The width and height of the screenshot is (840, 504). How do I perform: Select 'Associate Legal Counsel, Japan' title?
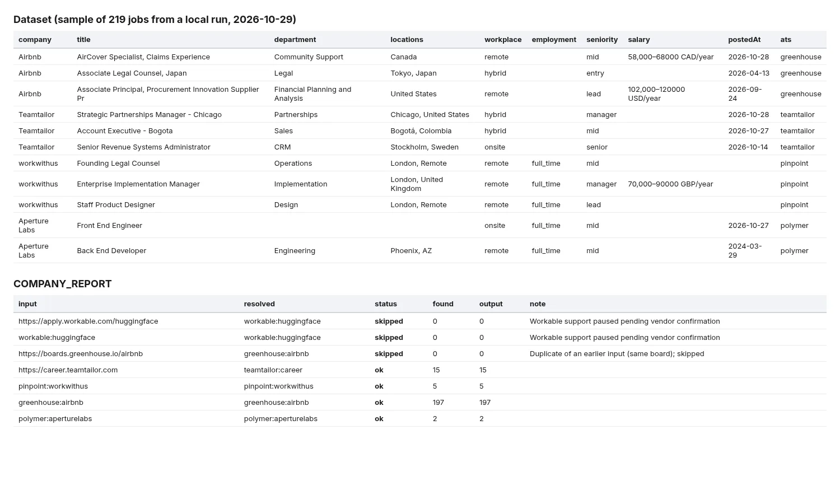pos(132,73)
